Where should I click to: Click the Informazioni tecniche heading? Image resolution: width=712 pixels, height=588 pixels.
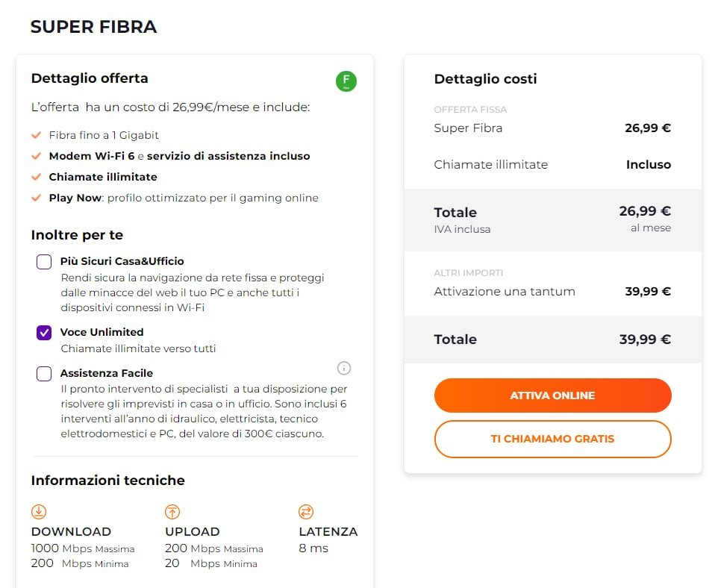click(x=107, y=481)
